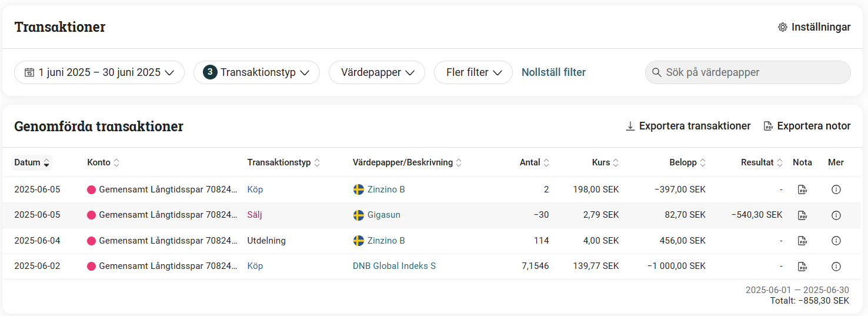Open the DNB Global Indeks S link
Viewport: 868px width, 316px height.
pyautogui.click(x=394, y=266)
